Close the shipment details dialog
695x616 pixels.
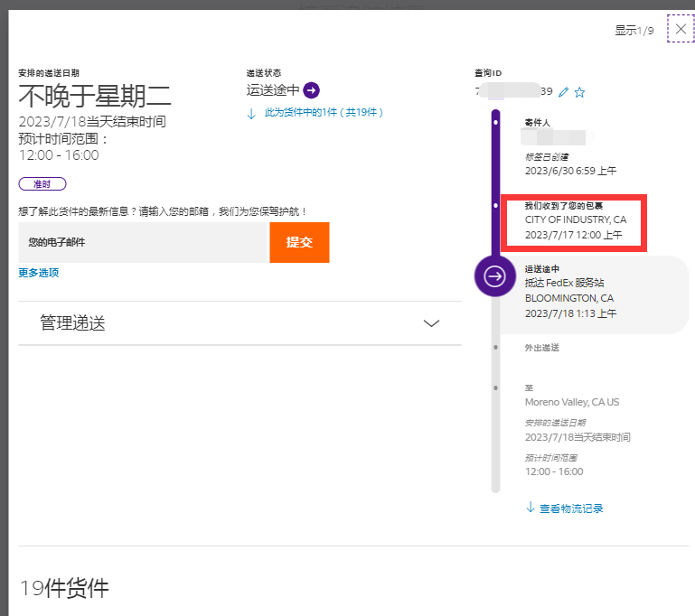point(681,29)
